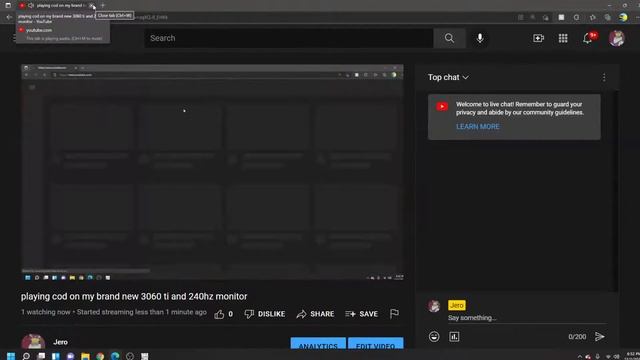Viewport: 640px width, 360px height.
Task: Open the notifications bell
Action: (588, 38)
